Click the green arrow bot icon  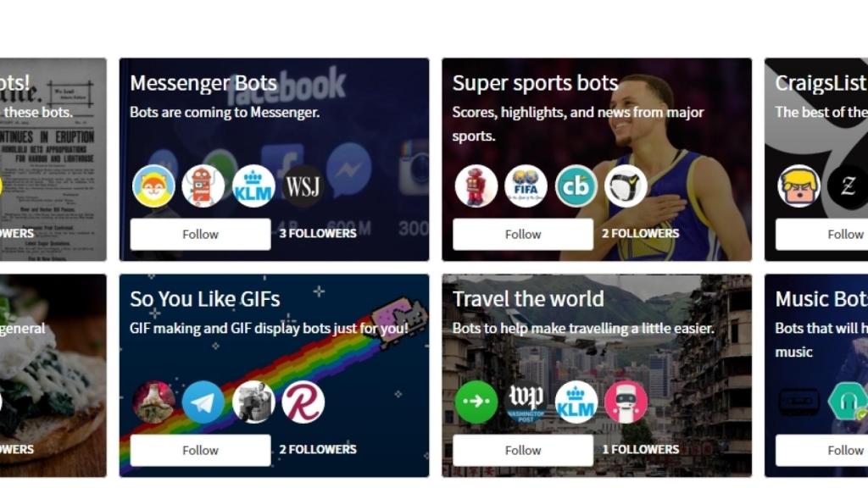tap(476, 402)
